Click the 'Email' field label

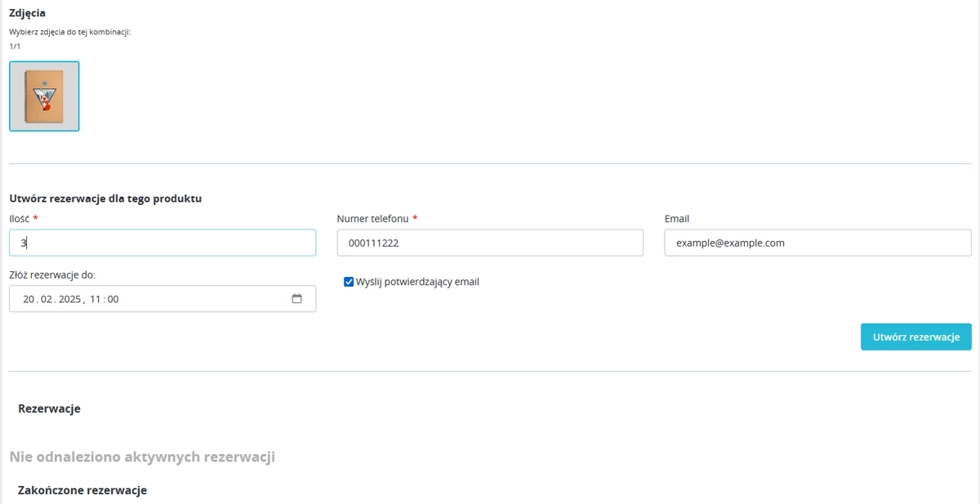click(x=677, y=219)
